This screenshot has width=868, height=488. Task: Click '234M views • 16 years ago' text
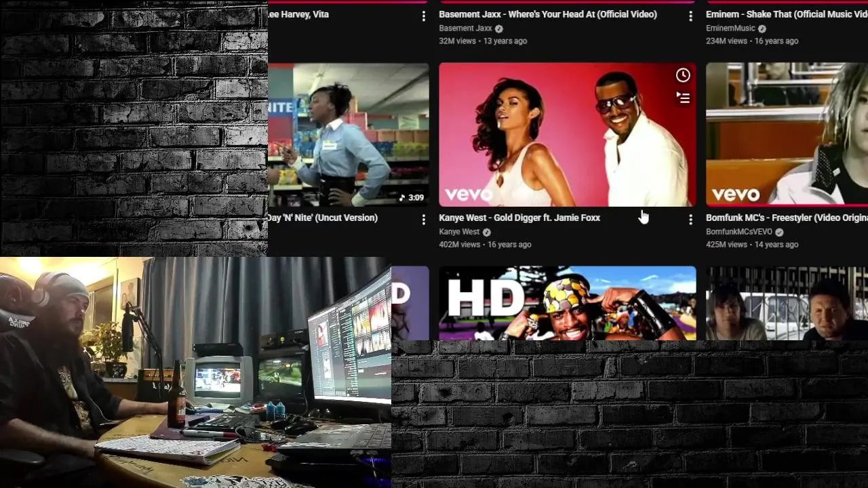point(752,41)
